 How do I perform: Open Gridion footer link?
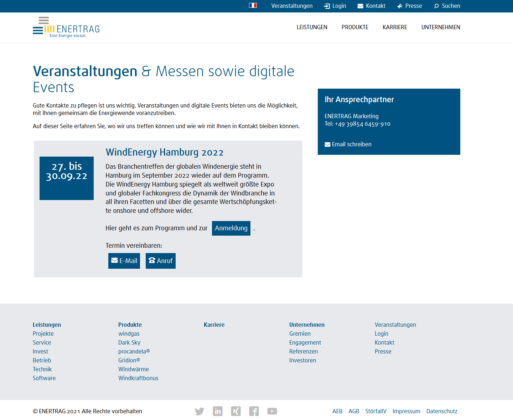pyautogui.click(x=129, y=360)
